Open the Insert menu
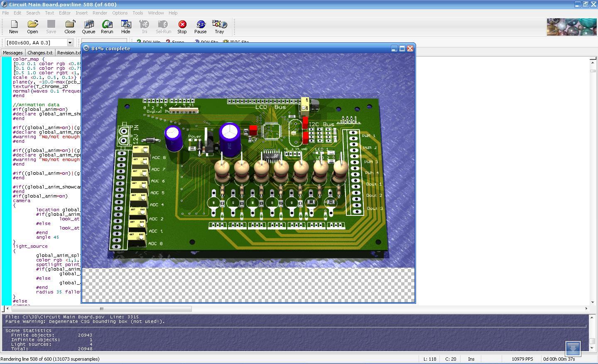The image size is (598, 364). click(x=81, y=13)
